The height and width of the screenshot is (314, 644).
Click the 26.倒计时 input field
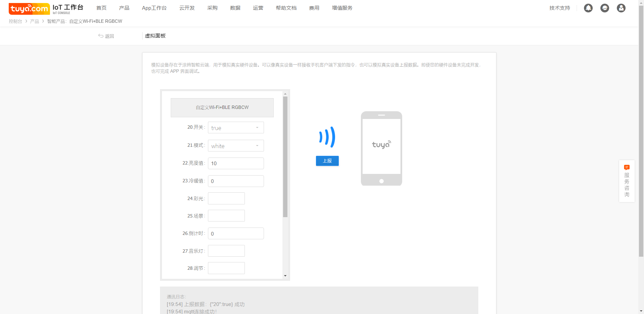pyautogui.click(x=236, y=234)
